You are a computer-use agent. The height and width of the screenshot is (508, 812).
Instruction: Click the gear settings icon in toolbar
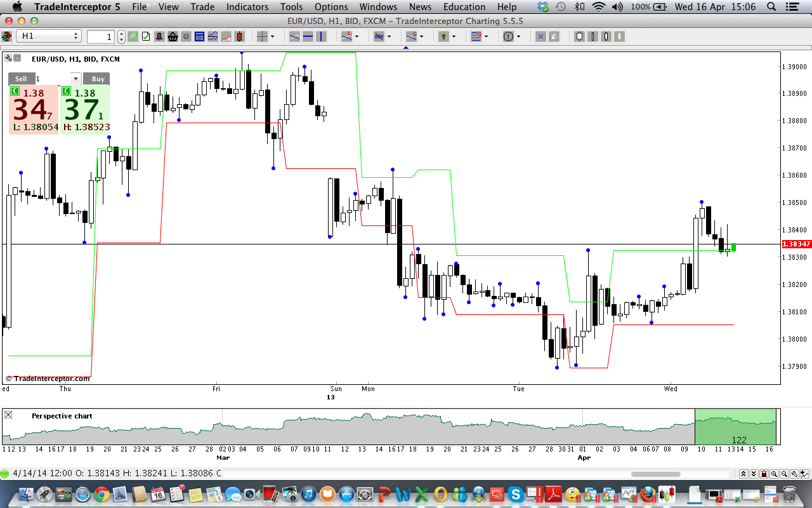pos(186,36)
